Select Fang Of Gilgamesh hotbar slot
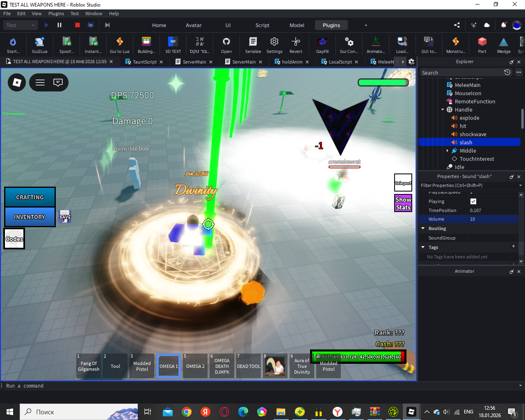Image resolution: width=525 pixels, height=420 pixels. (89, 366)
